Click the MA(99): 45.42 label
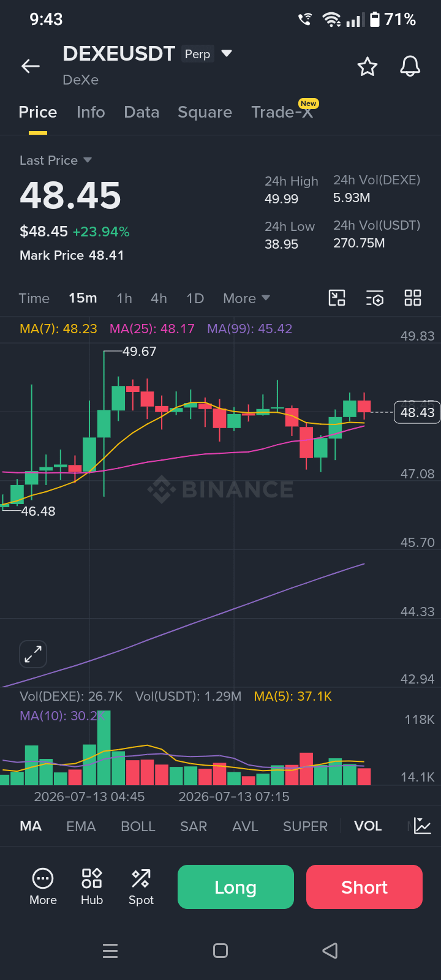This screenshot has height=980, width=441. pyautogui.click(x=249, y=329)
